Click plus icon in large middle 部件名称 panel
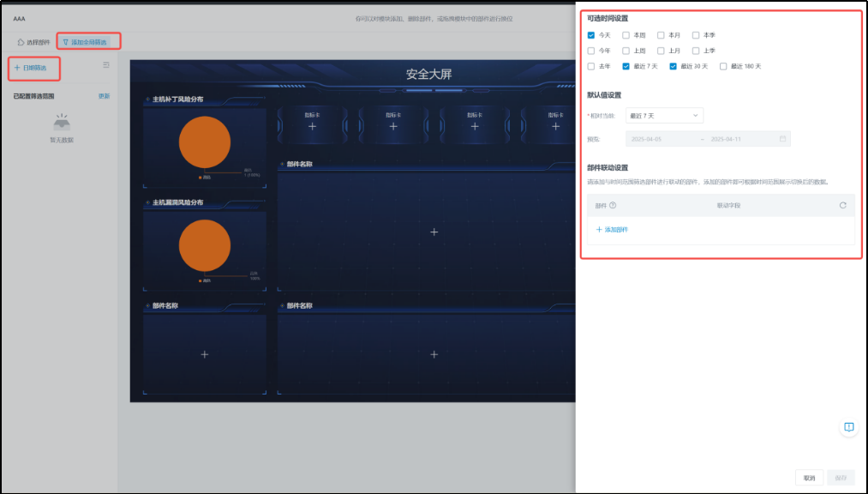This screenshot has height=494, width=868. (434, 232)
